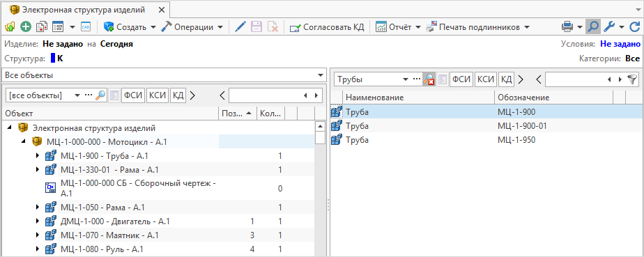Open the Отчёт menu
Image resolution: width=644 pixels, height=257 pixels.
[x=399, y=27]
